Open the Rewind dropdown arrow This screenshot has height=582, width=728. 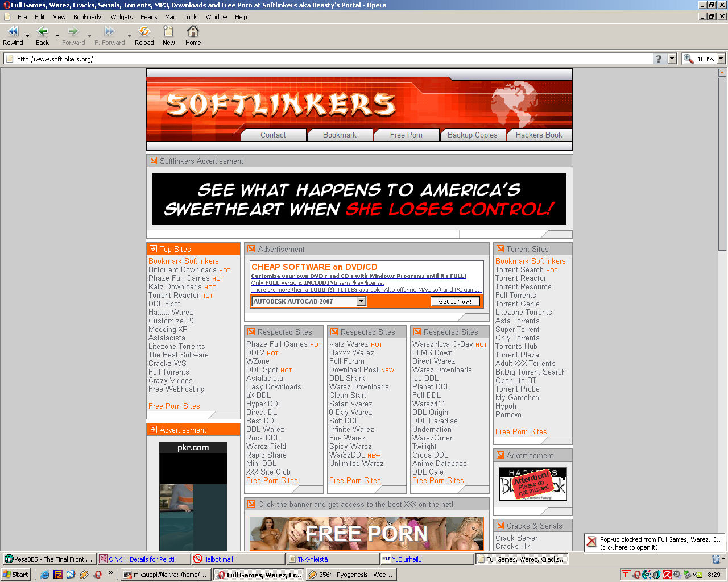pyautogui.click(x=27, y=36)
